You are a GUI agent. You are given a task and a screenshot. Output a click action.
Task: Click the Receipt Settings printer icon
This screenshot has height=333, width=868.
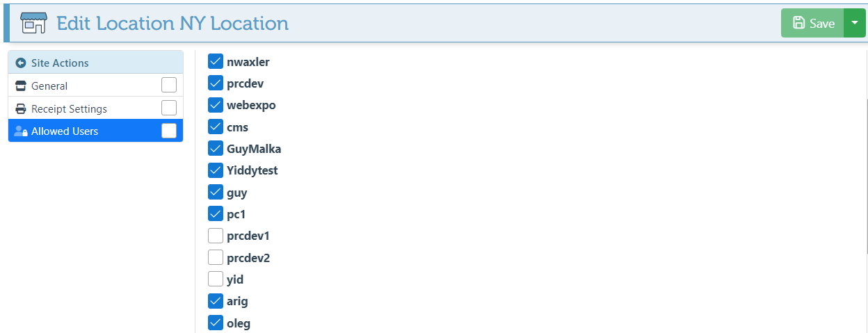coord(21,109)
